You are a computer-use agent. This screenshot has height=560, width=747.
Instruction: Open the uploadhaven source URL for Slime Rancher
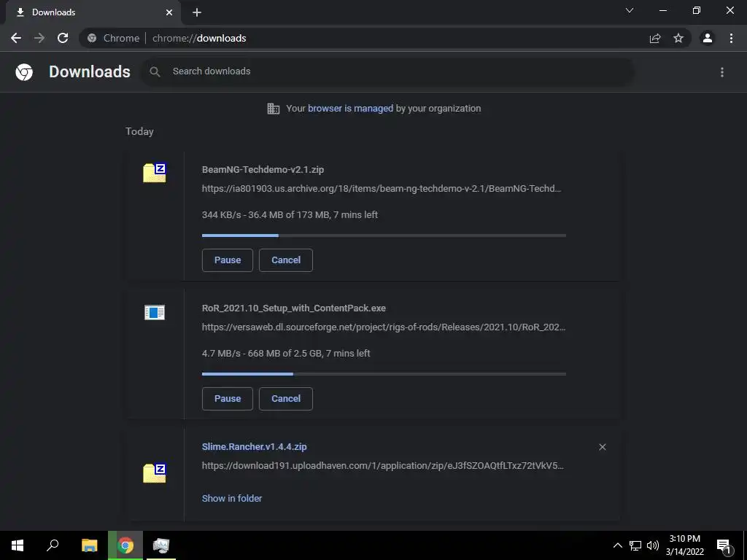click(x=382, y=466)
